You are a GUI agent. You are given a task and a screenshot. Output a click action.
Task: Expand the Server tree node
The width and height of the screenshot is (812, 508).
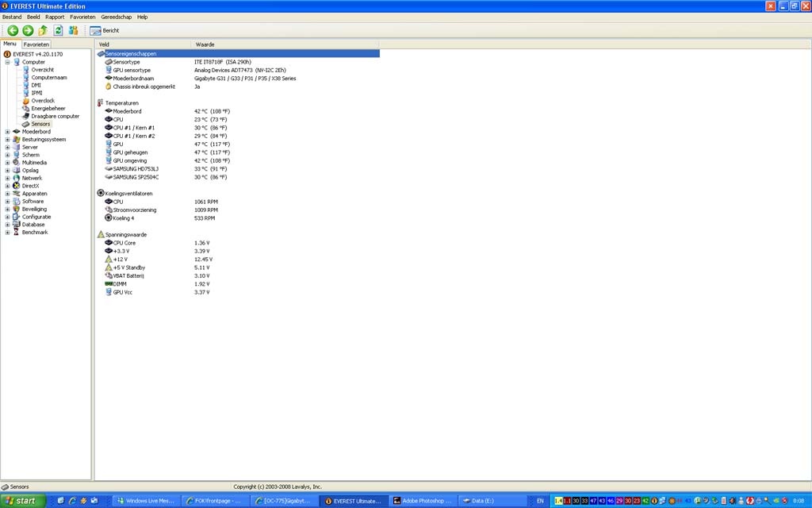tap(7, 147)
